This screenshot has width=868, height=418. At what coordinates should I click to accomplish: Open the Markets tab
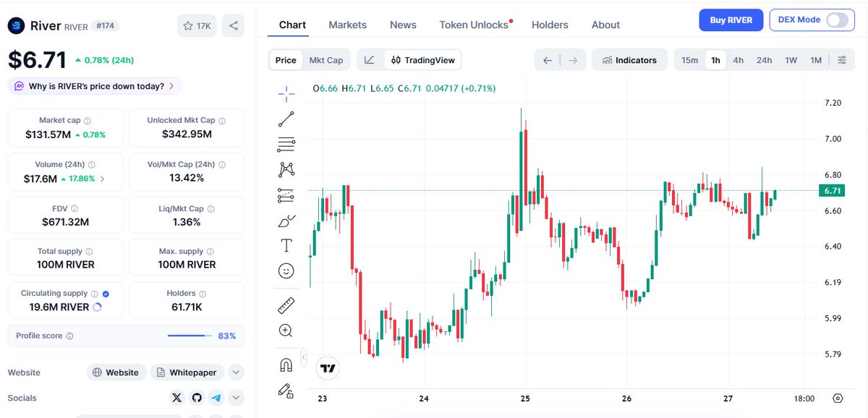(347, 25)
